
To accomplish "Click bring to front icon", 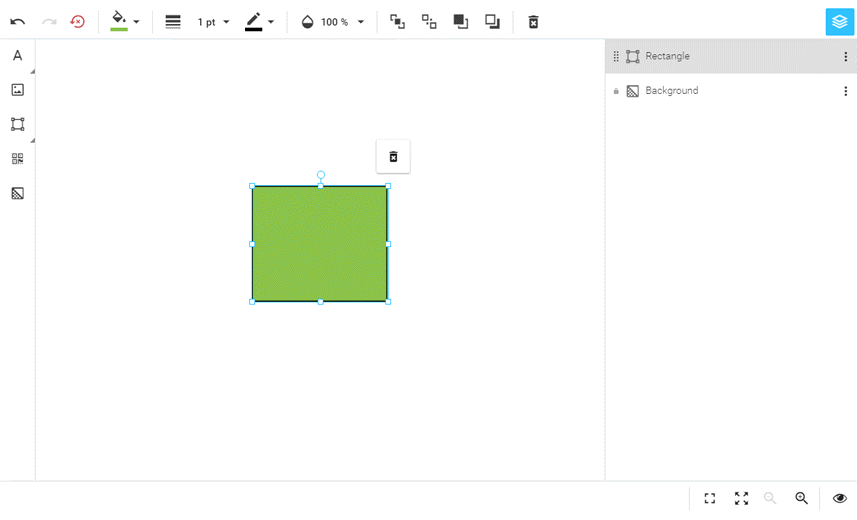I will (461, 22).
